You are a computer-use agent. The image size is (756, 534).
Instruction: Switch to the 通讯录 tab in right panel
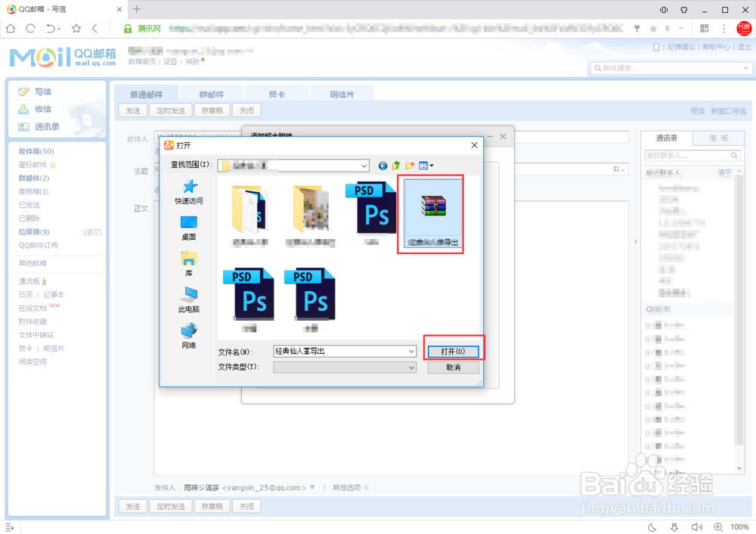click(667, 138)
